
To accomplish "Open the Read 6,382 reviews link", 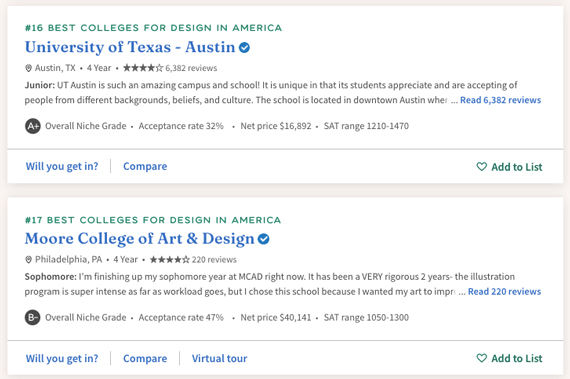I will [x=501, y=100].
